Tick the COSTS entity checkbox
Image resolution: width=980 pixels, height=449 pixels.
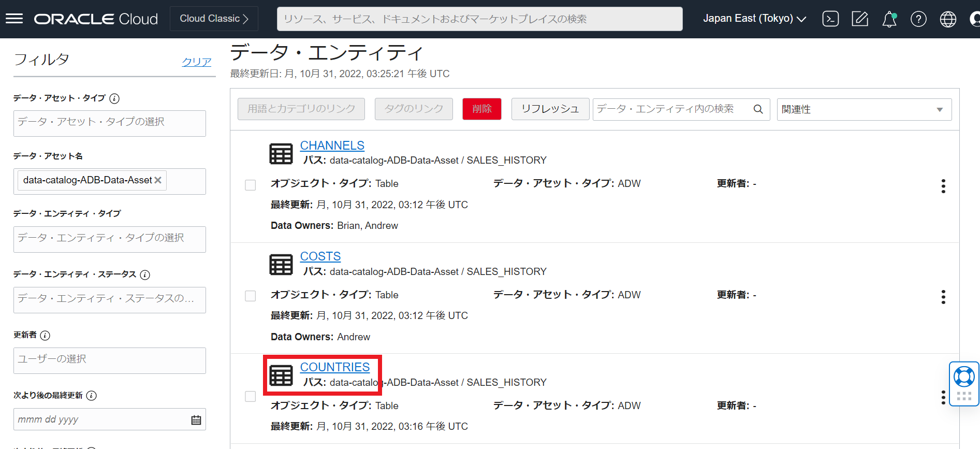click(251, 296)
